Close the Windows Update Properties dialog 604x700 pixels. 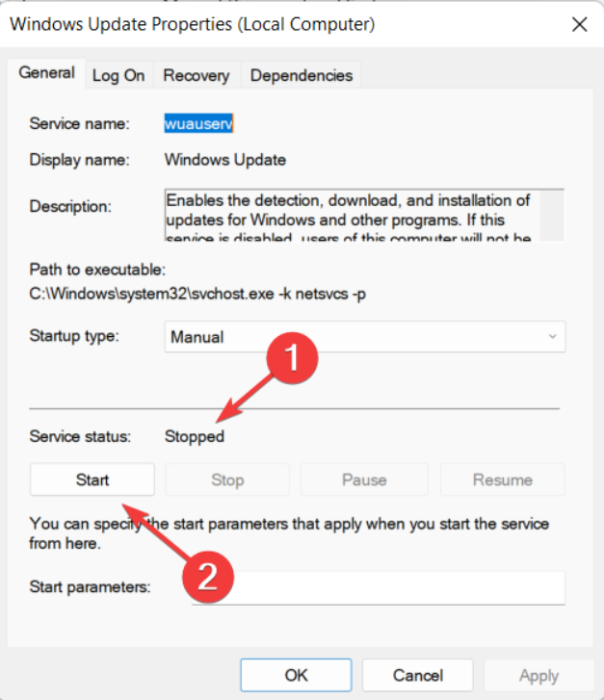click(x=579, y=24)
